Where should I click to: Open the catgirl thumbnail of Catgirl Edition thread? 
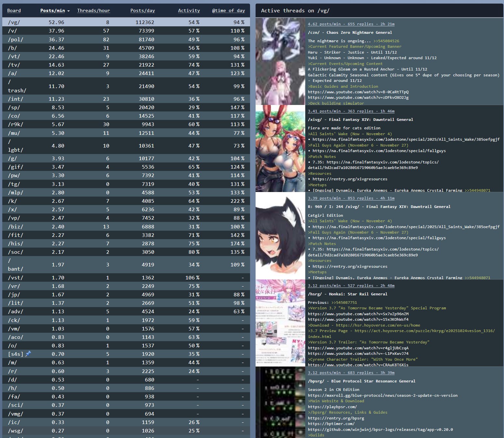[x=280, y=236]
